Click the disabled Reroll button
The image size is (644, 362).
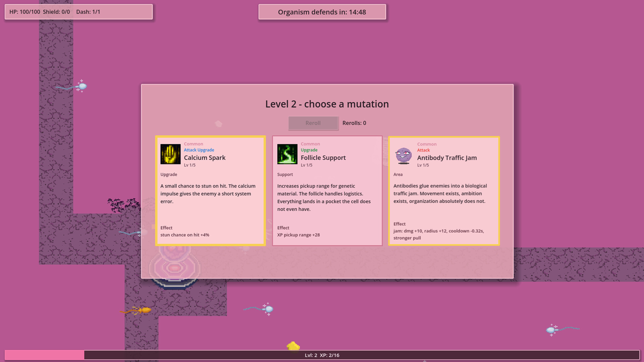coord(313,123)
